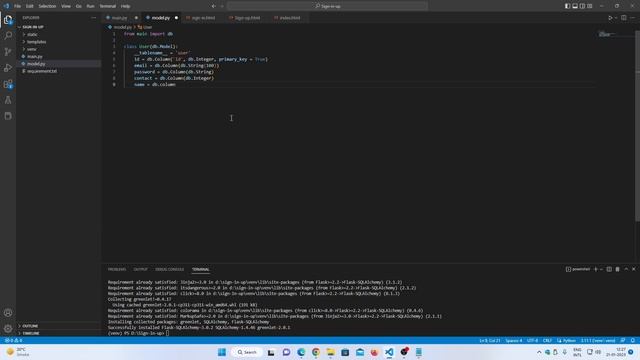The width and height of the screenshot is (640, 360).
Task: Run the Python file with play icon
Action: 610,18
